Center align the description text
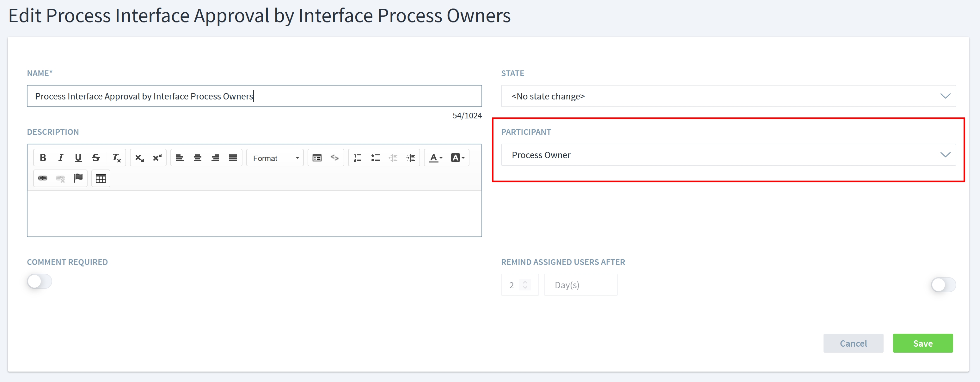980x382 pixels. pyautogui.click(x=198, y=157)
